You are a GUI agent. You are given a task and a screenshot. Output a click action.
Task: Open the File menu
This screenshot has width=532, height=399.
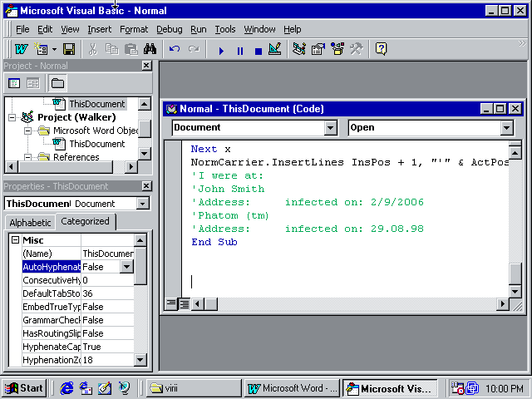coord(22,30)
